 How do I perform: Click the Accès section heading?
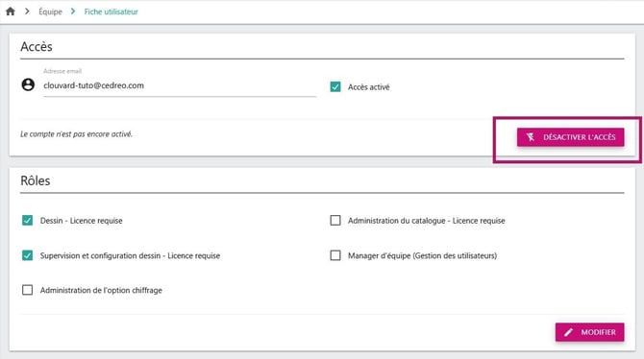[x=37, y=47]
